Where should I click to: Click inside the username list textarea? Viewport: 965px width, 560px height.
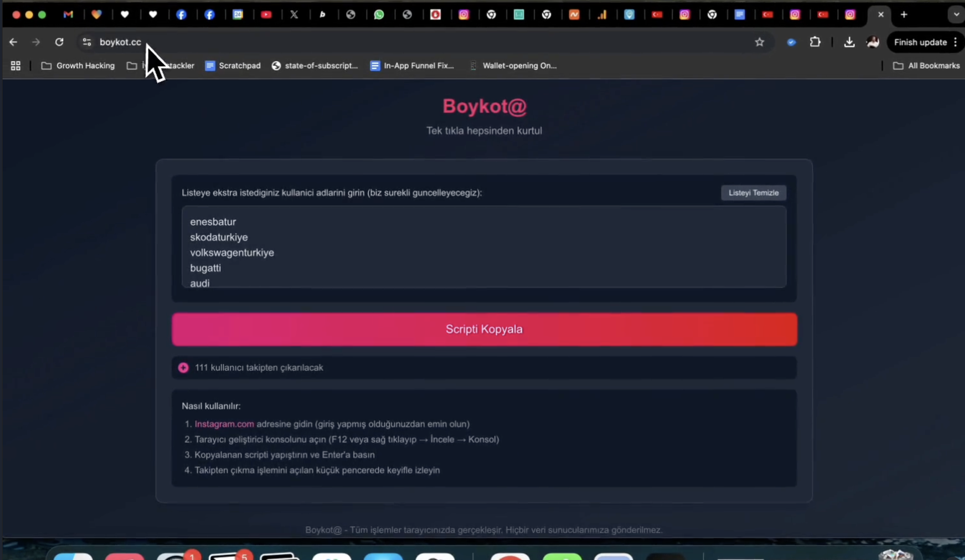pos(484,247)
